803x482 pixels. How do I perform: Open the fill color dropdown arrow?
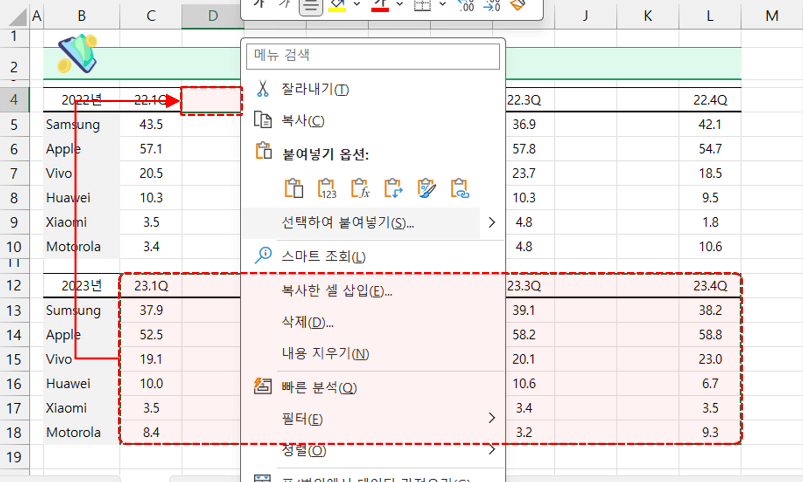pyautogui.click(x=357, y=5)
